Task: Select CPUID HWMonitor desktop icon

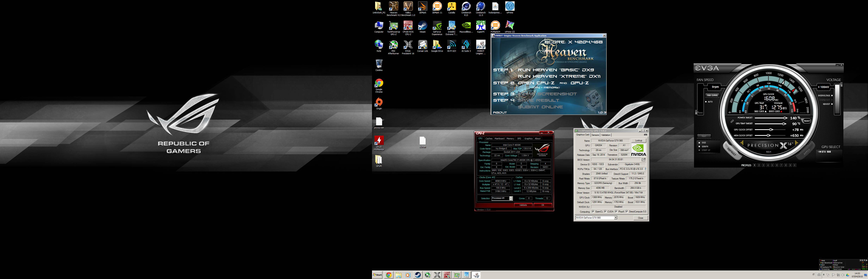Action: tap(379, 143)
